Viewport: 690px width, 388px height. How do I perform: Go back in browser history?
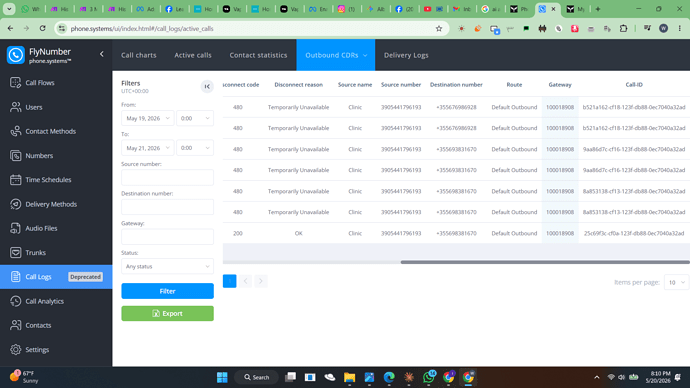tap(11, 28)
